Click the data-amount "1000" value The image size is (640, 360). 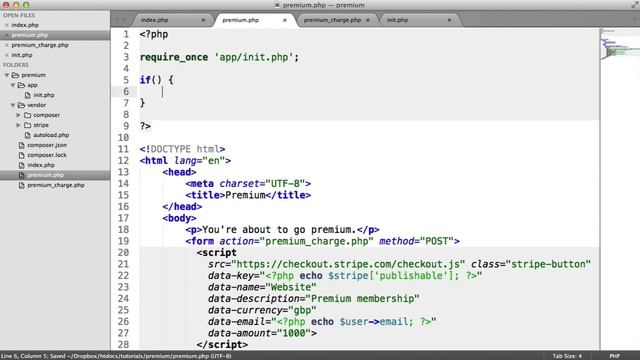click(x=294, y=333)
